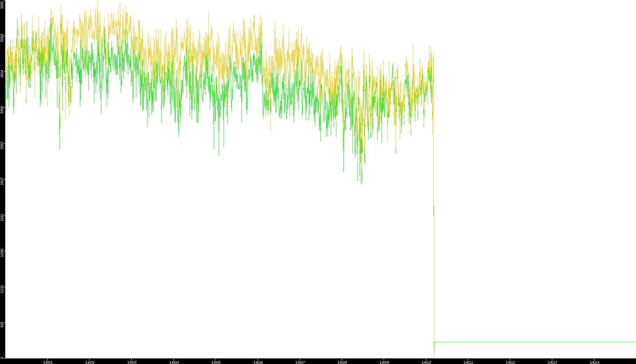The height and width of the screenshot is (364, 636).
Task: Pick the 1696 value on the vertical axis
Action: point(2,253)
